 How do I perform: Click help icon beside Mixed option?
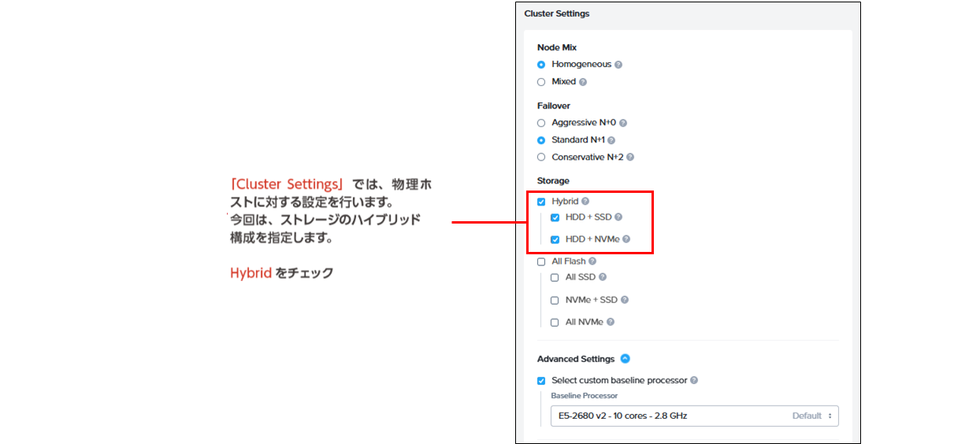pos(583,82)
